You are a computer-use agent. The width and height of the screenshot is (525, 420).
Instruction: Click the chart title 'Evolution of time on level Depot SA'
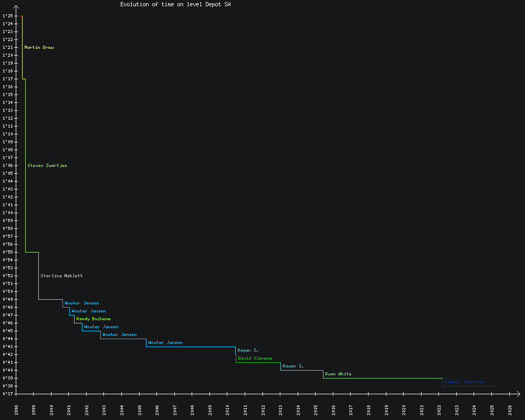175,4
